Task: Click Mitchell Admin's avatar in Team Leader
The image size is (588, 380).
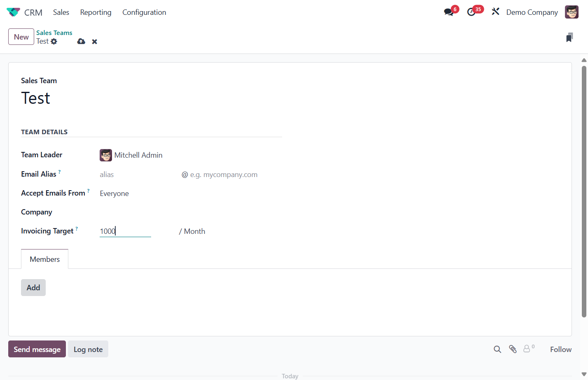Action: (x=106, y=155)
